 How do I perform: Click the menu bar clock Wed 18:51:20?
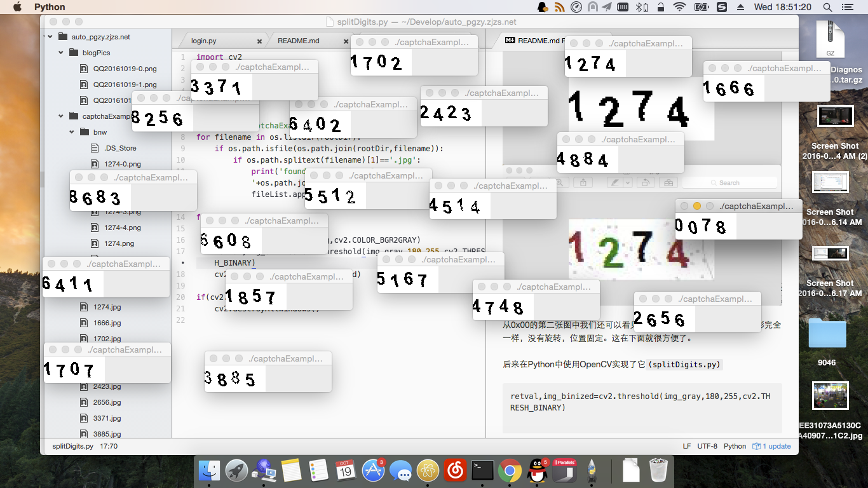[x=782, y=7]
